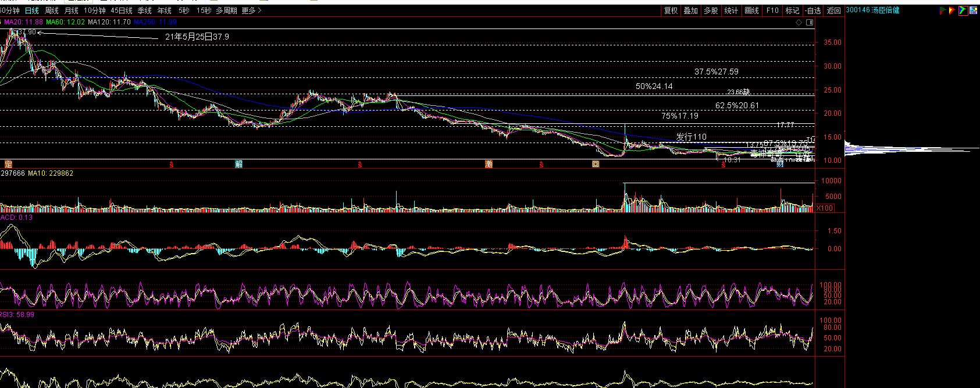Click the MA60: 12.02 indicator label

point(66,22)
